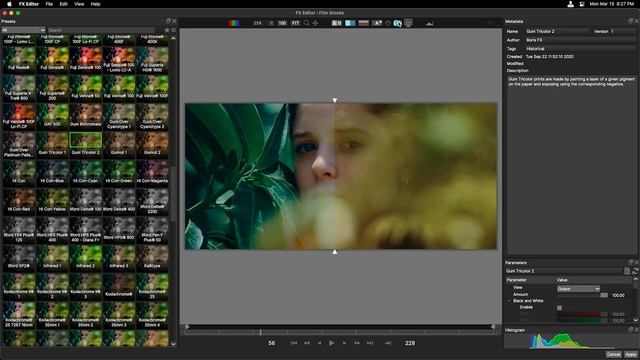Collapse the Black and White parameter group
Image resolution: width=640 pixels, height=360 pixels.
click(x=509, y=301)
